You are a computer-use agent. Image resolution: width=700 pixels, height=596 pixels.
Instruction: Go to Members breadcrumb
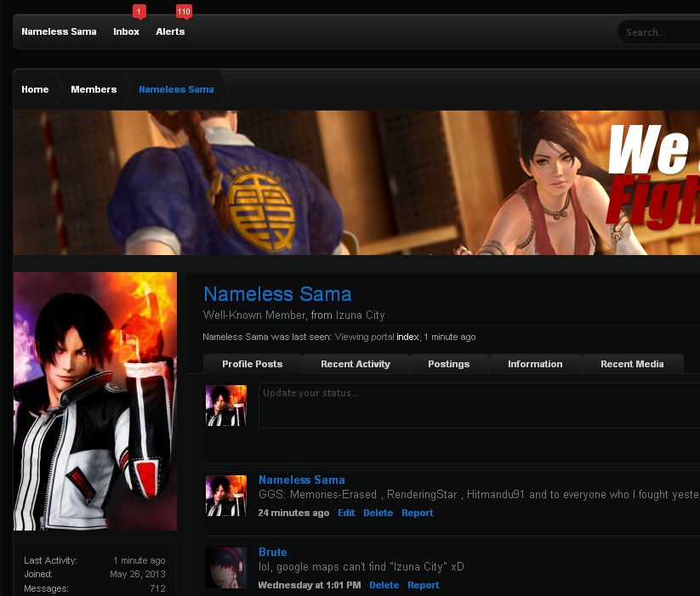pyautogui.click(x=94, y=89)
